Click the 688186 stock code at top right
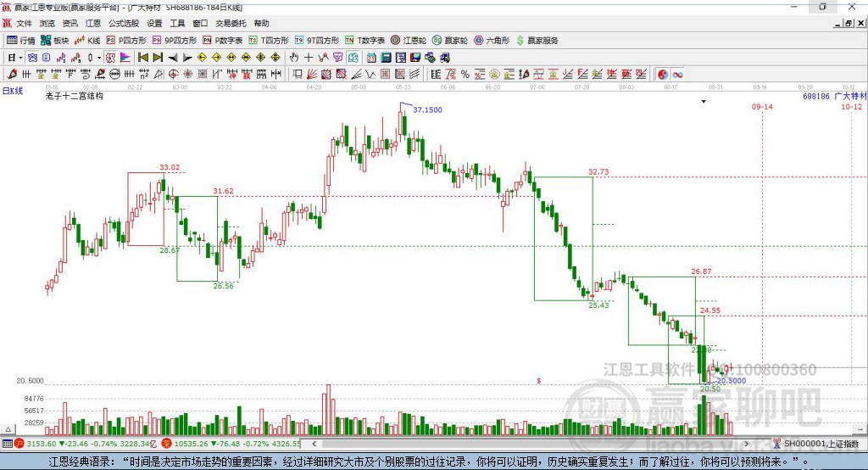 point(816,97)
